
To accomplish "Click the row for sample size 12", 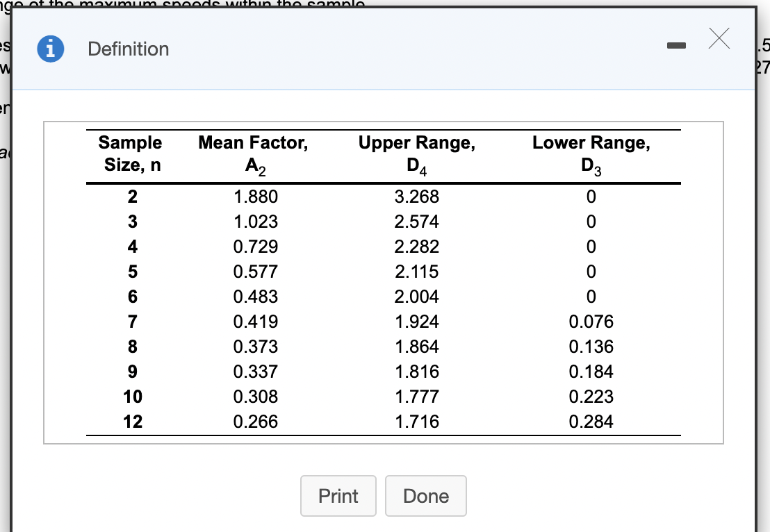I will point(132,422).
